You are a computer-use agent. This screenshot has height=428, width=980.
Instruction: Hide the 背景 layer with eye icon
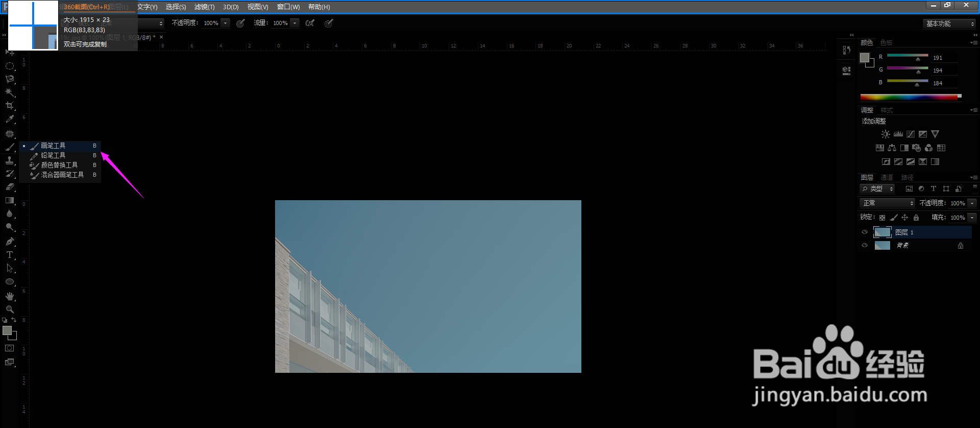coord(865,246)
